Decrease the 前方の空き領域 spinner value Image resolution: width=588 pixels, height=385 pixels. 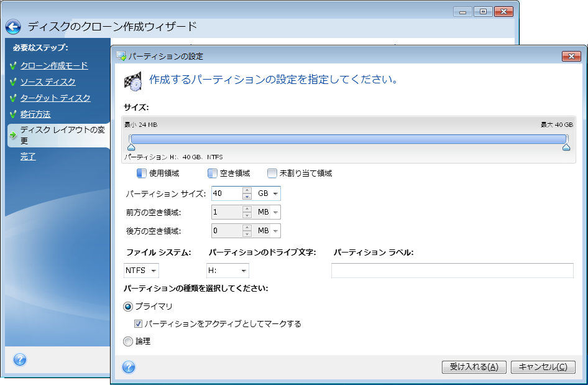coord(247,215)
